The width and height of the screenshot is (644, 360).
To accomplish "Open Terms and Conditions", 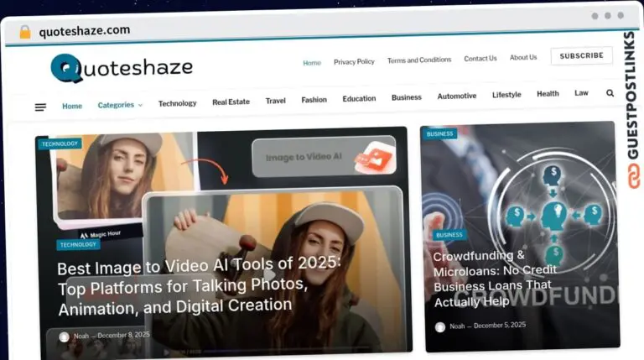I will tap(419, 60).
